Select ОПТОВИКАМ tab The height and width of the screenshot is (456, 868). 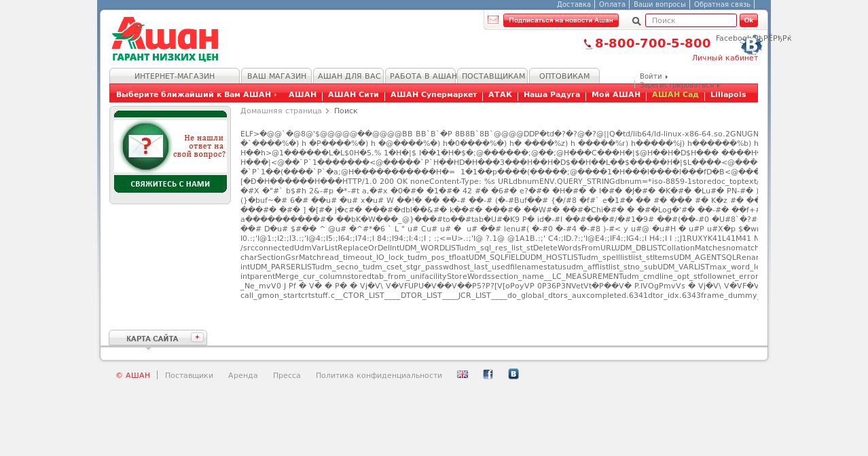564,76
